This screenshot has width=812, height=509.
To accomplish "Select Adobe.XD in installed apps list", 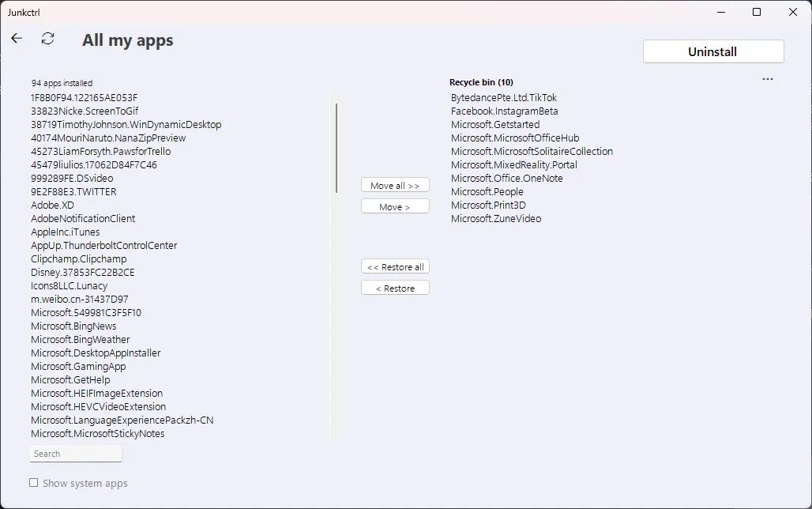I will tap(52, 205).
